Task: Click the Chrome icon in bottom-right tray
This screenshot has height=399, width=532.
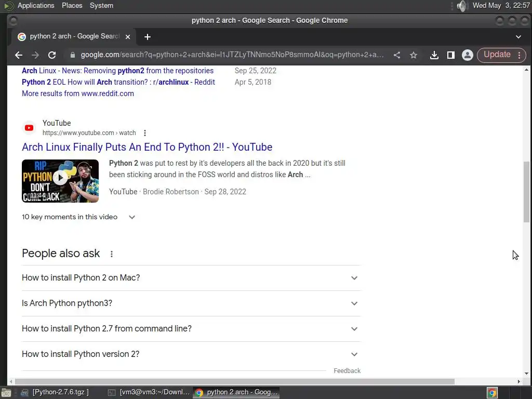Action: pyautogui.click(x=492, y=393)
